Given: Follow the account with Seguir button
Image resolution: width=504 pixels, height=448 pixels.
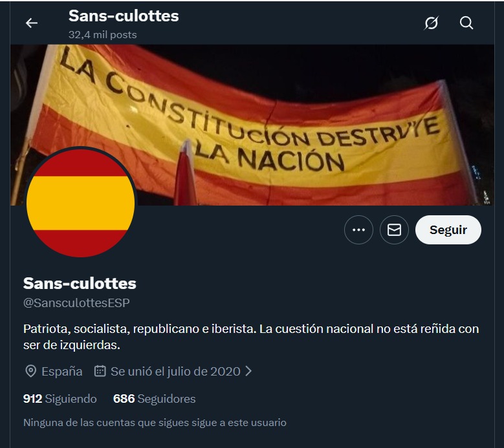Looking at the screenshot, I should click(448, 229).
